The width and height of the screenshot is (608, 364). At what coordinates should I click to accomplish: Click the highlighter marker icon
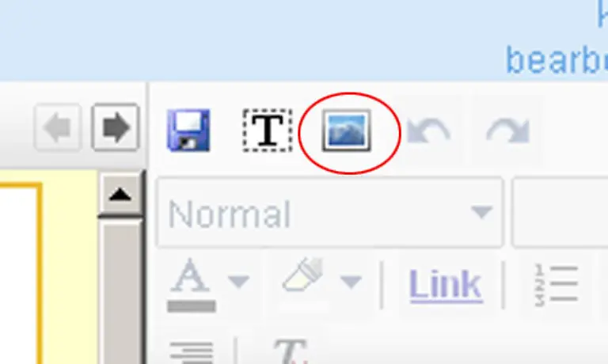303,275
